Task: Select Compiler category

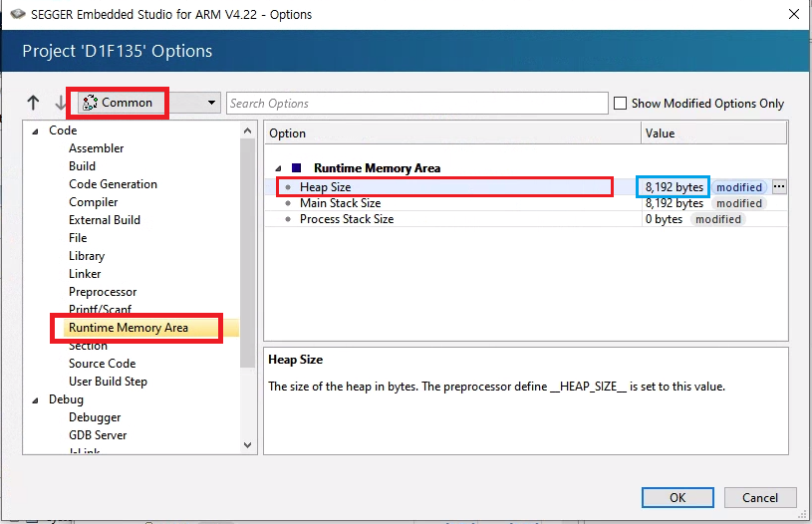Action: tap(94, 202)
